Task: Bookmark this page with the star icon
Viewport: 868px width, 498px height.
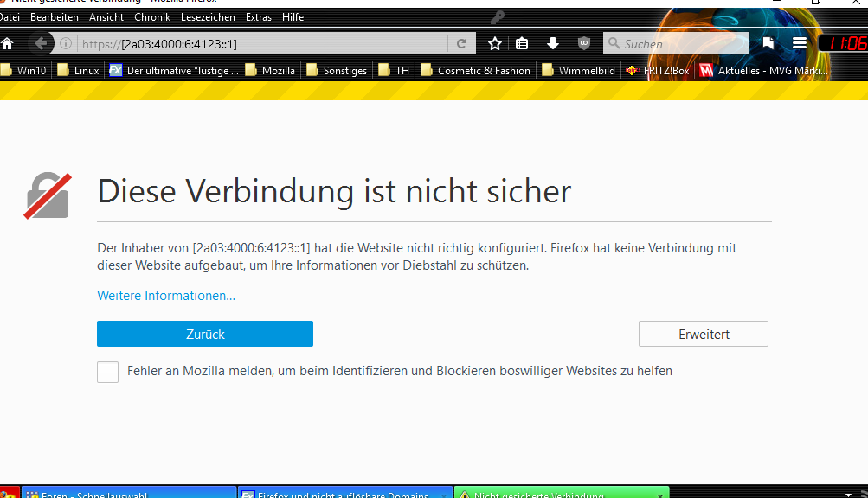Action: 495,43
